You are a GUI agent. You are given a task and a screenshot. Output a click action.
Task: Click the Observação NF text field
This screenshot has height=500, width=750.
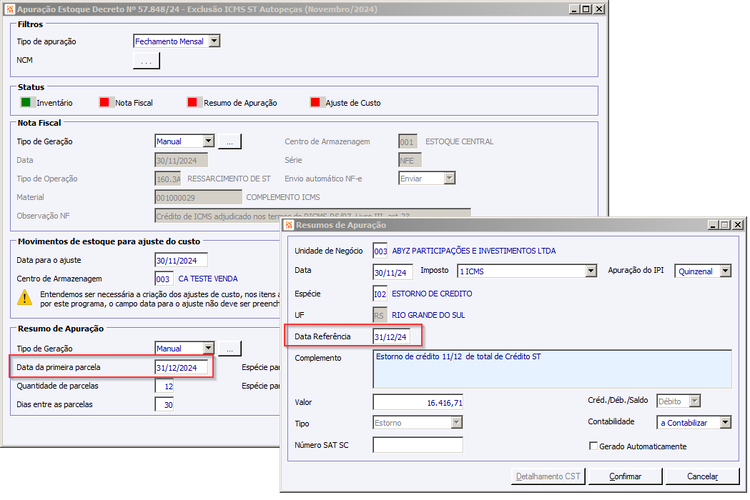tap(313, 216)
